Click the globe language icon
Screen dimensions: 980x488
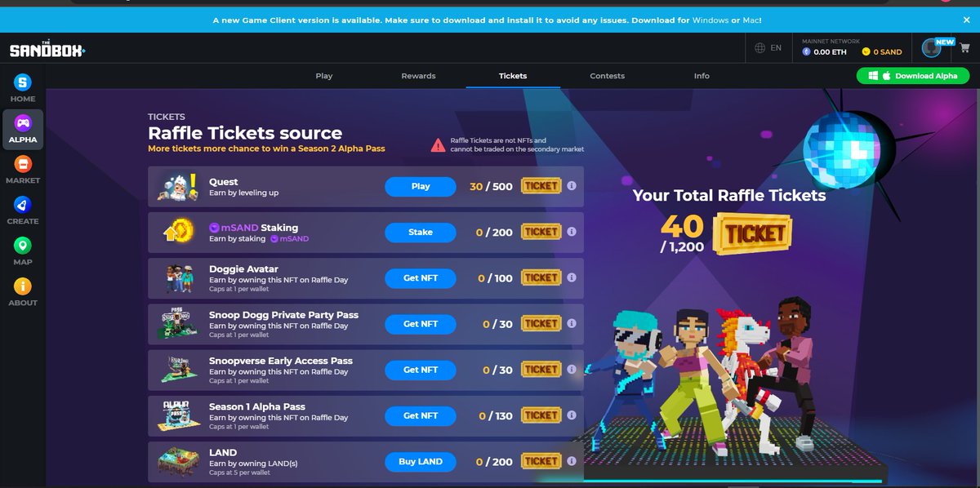pos(760,48)
